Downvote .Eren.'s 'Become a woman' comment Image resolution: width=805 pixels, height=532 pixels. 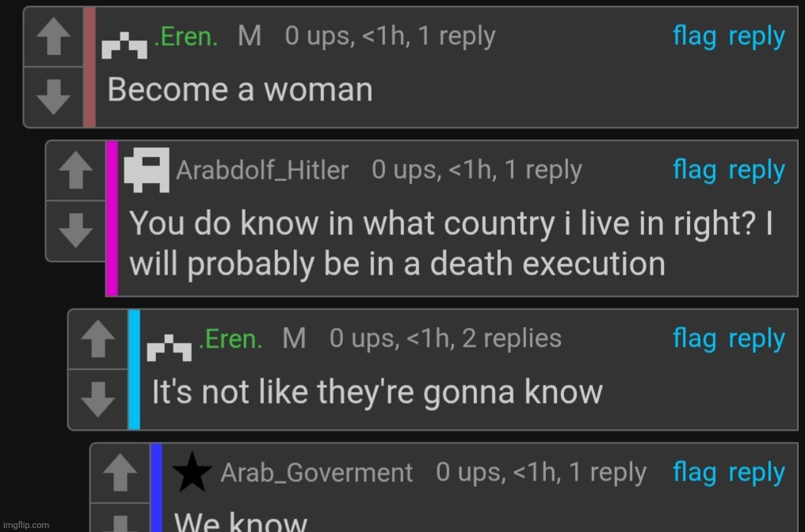[x=53, y=97]
